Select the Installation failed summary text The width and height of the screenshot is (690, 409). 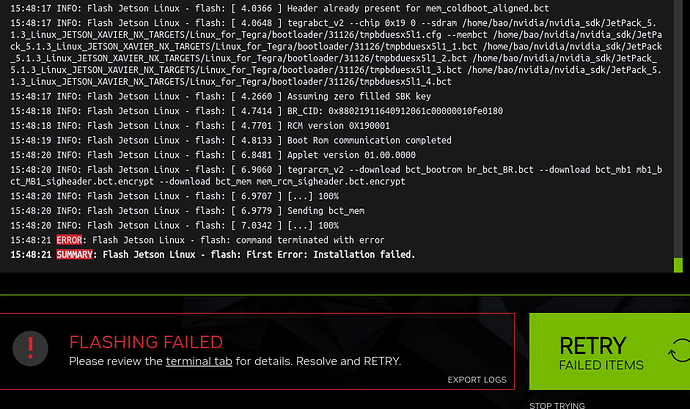coord(364,254)
